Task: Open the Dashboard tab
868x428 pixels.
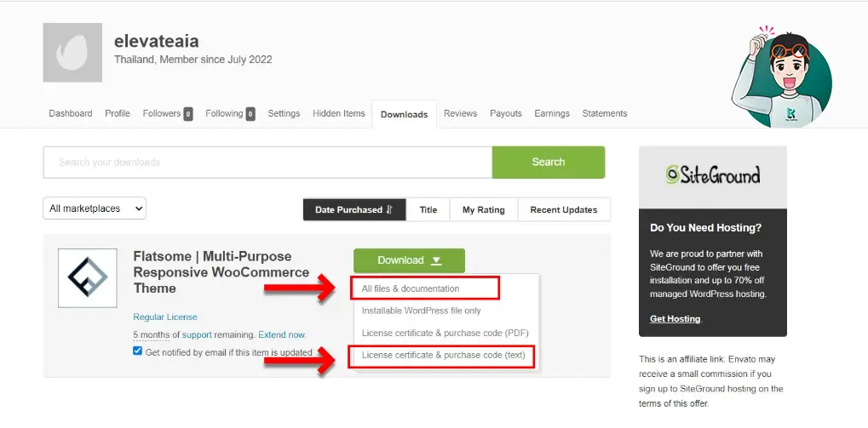Action: pyautogui.click(x=71, y=113)
